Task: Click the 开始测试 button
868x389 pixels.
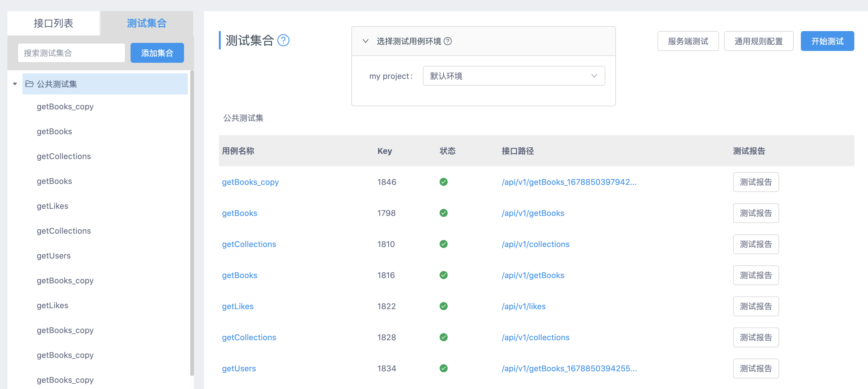Action: point(827,41)
